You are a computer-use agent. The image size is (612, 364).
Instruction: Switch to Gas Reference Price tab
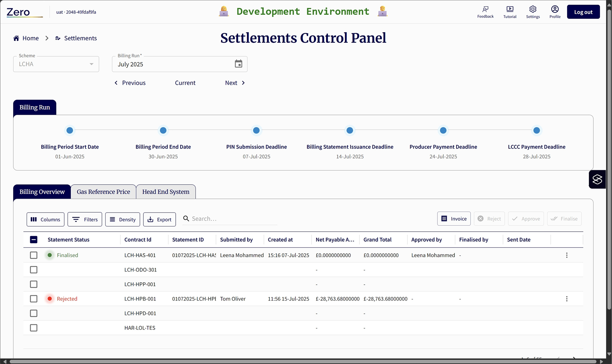tap(103, 192)
